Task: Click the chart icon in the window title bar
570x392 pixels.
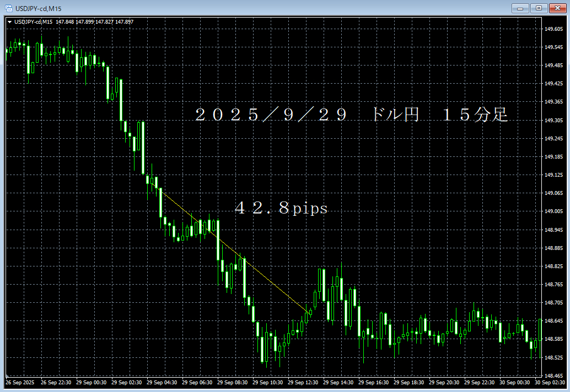Action: pyautogui.click(x=8, y=8)
